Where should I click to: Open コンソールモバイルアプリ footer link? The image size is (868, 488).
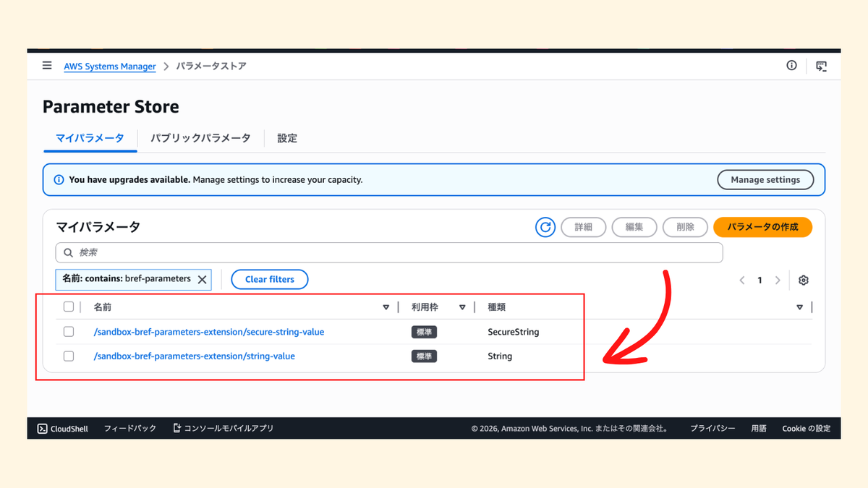[224, 429]
